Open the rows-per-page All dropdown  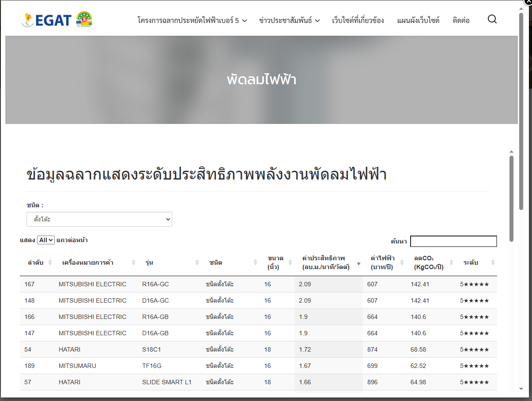pos(46,240)
